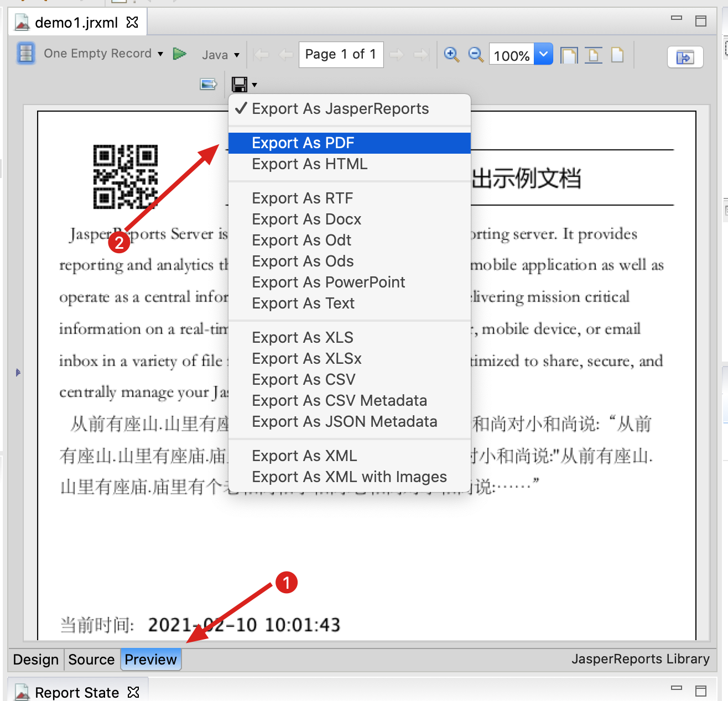
Task: Maximize the editor pane
Action: [x=701, y=21]
